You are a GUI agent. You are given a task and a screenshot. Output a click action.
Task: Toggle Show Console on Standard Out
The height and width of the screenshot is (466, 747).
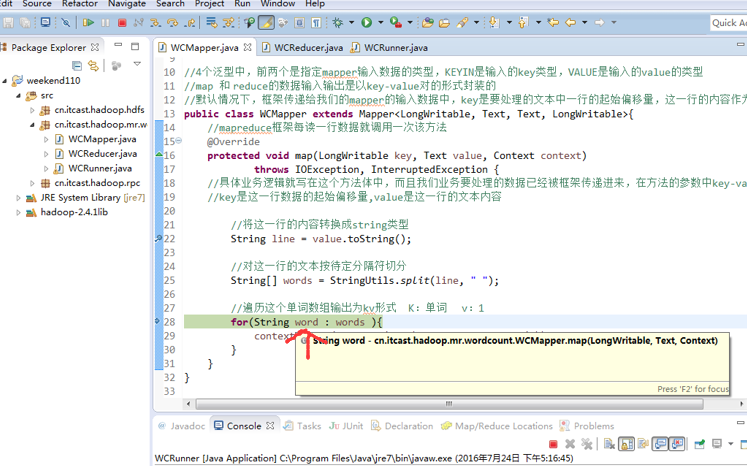[660, 444]
